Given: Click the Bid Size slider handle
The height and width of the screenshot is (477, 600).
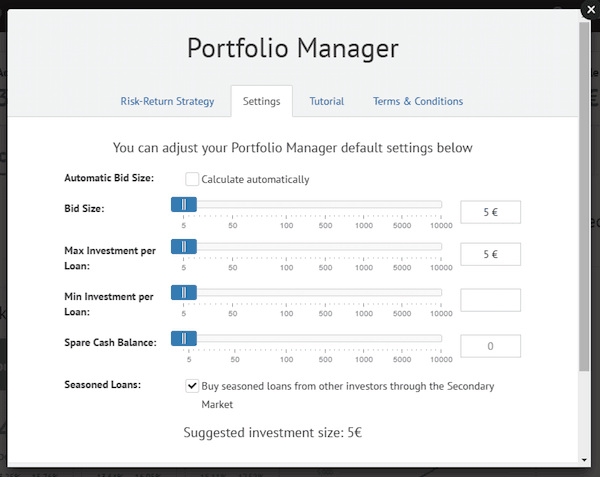Looking at the screenshot, I should pos(184,205).
